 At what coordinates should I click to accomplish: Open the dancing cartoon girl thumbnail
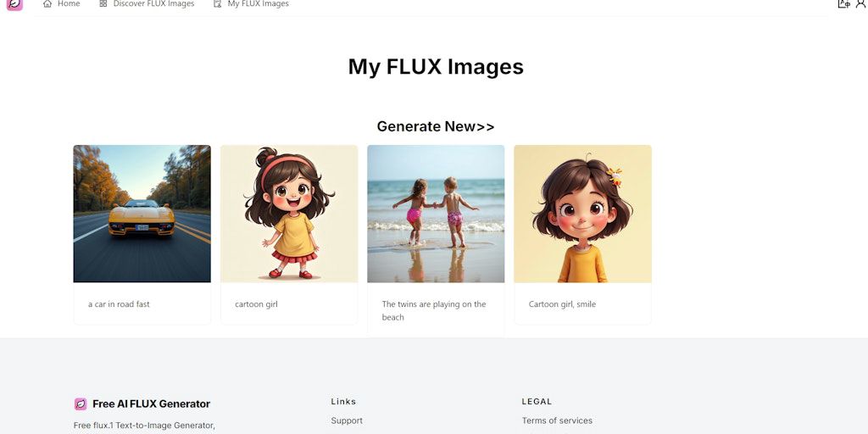point(289,214)
